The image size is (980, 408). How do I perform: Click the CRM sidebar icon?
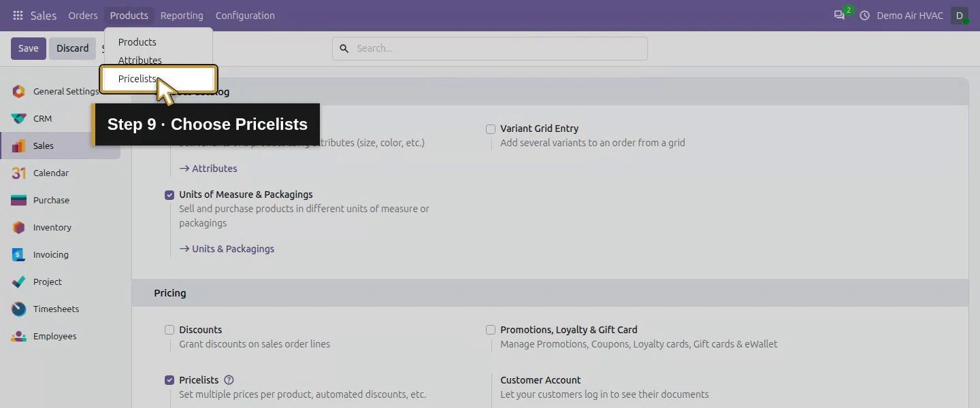click(x=19, y=119)
